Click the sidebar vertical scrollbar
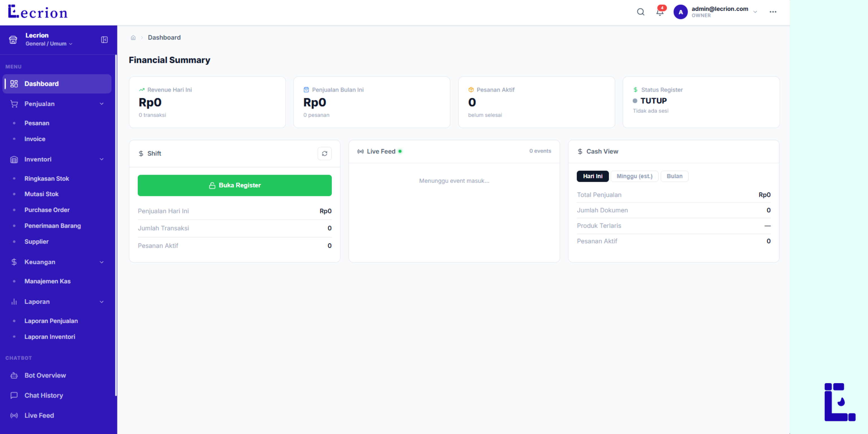This screenshot has height=434, width=868. click(x=116, y=225)
